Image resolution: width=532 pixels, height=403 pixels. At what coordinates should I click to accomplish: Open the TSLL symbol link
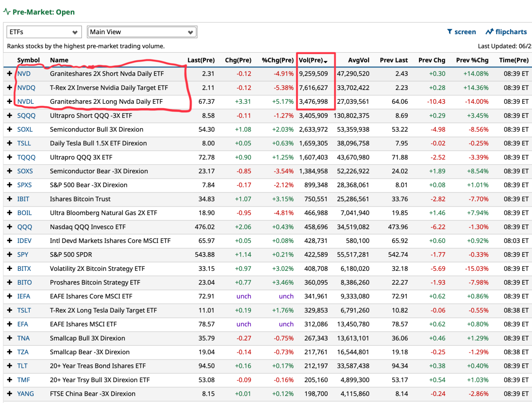(x=25, y=143)
